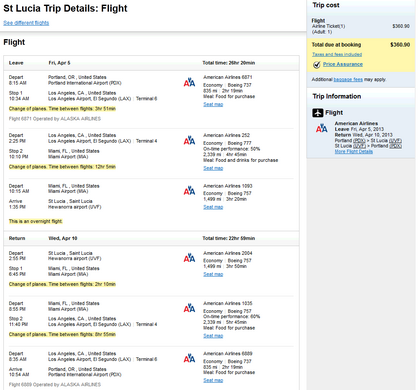Click airline logo for flight 1035

pyautogui.click(x=189, y=308)
